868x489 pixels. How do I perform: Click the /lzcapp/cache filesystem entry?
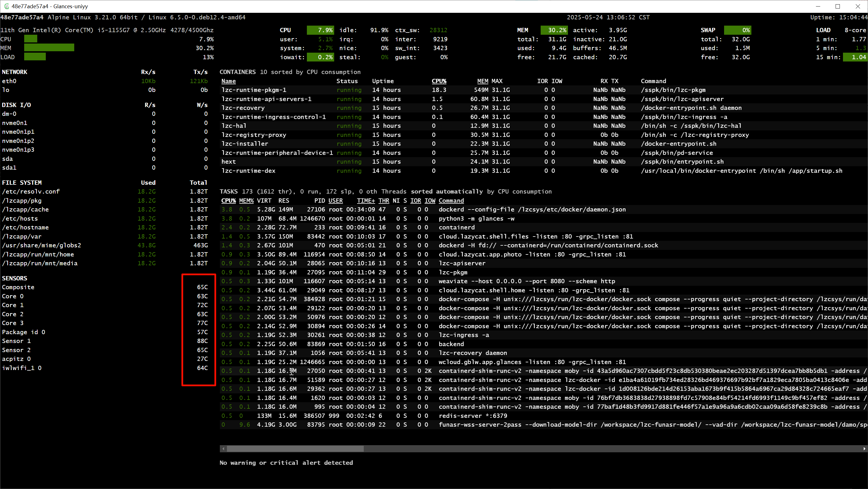pyautogui.click(x=25, y=209)
